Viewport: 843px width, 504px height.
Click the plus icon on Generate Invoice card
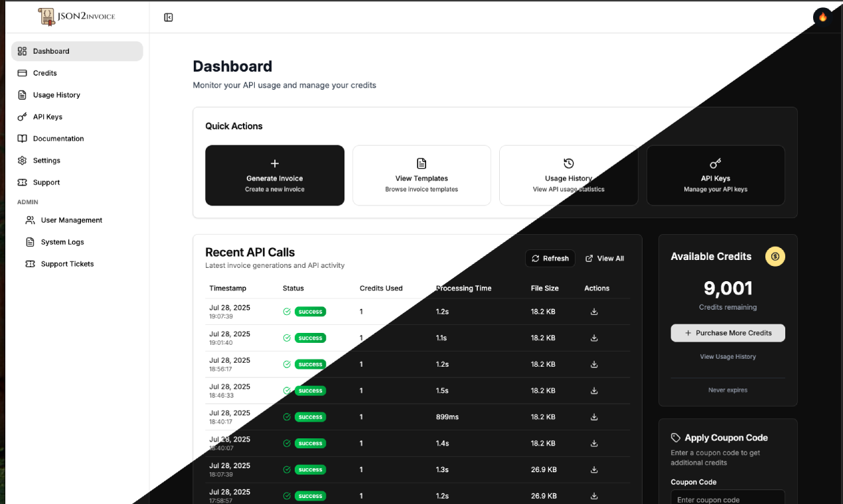(x=274, y=162)
